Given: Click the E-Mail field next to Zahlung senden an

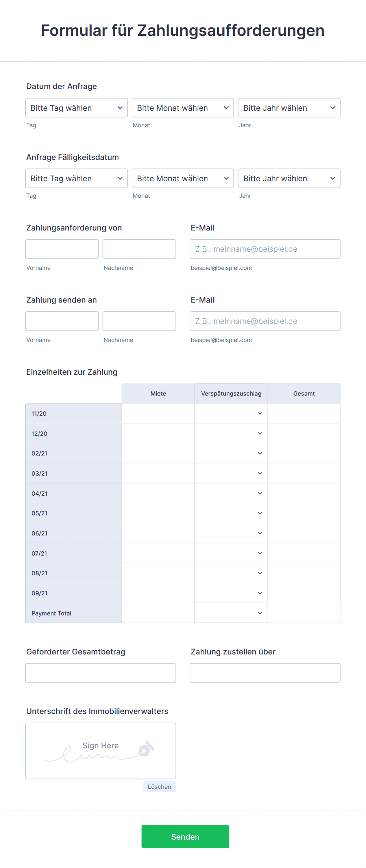Looking at the screenshot, I should click(264, 321).
